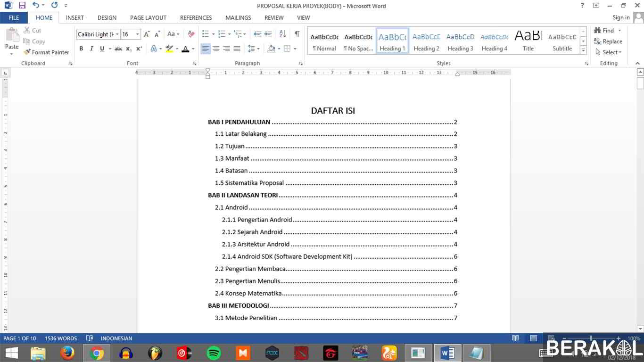Open Google Chrome from the taskbar

(97, 353)
